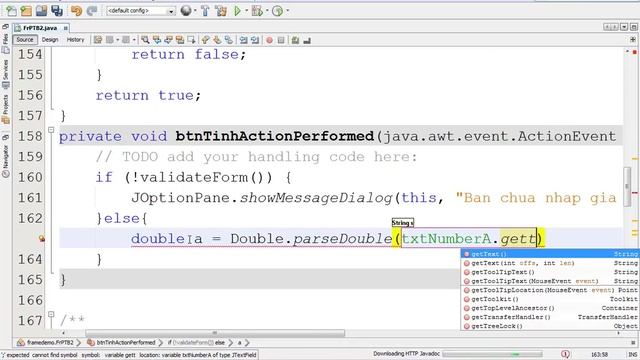This screenshot has height=360, width=640.
Task: Click the Uncomment code icon
Action: coord(307,40)
